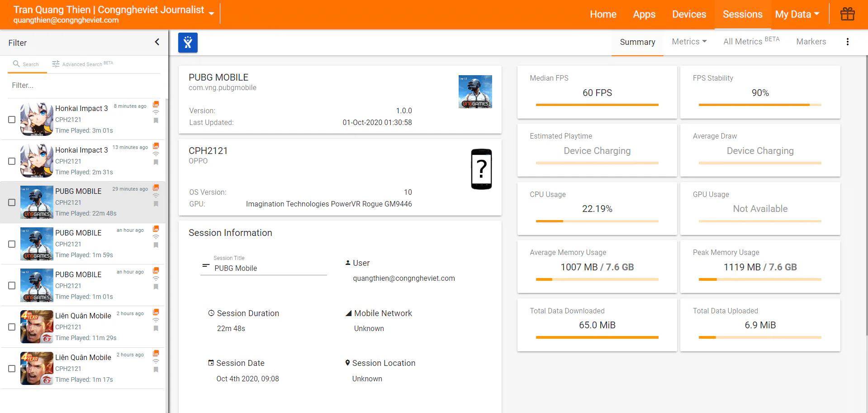Tick checkbox for PUBG MOBILE 1m 59s session
The height and width of the screenshot is (413, 868).
[12, 244]
